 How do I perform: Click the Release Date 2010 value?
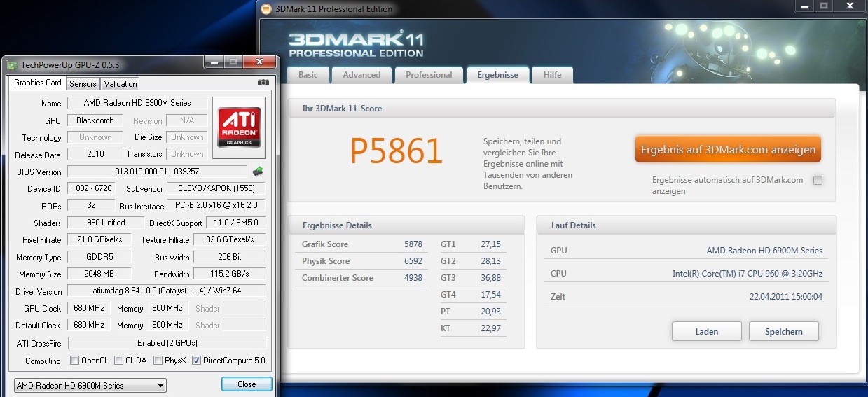[x=95, y=154]
